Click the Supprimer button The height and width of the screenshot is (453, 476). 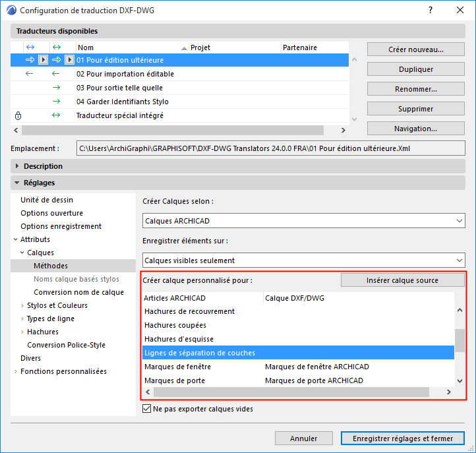416,109
